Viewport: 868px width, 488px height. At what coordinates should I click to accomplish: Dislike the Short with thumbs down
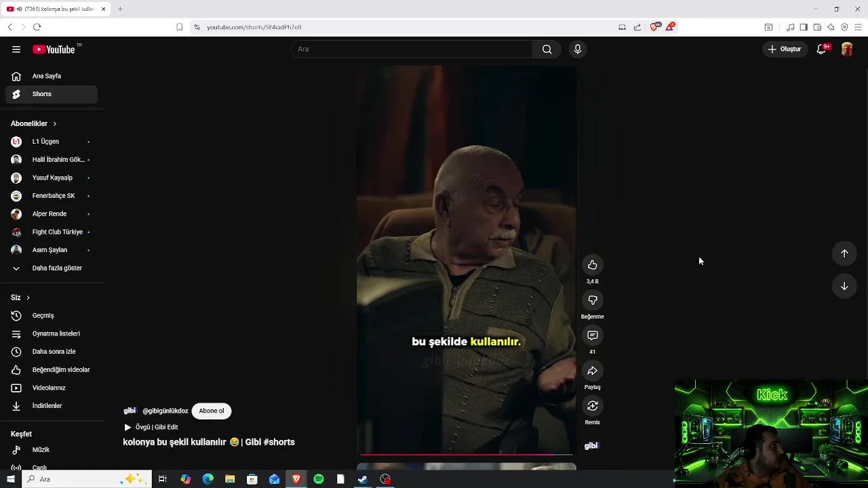click(x=593, y=300)
